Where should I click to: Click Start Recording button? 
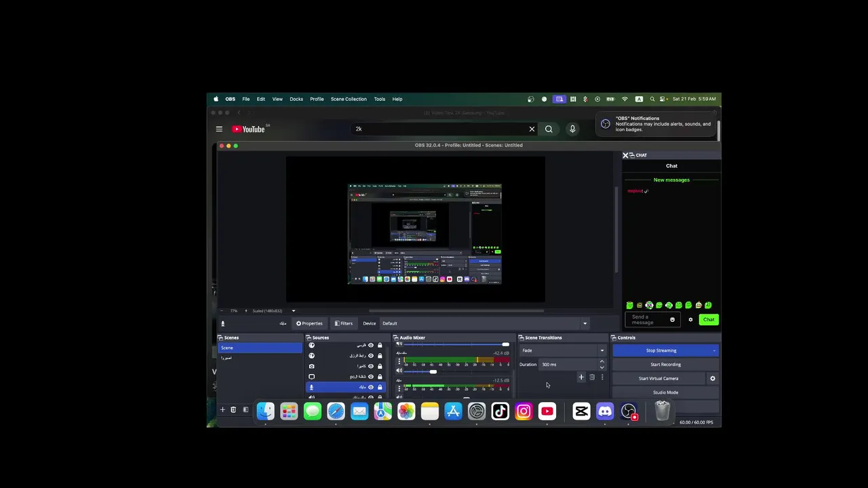coord(665,365)
